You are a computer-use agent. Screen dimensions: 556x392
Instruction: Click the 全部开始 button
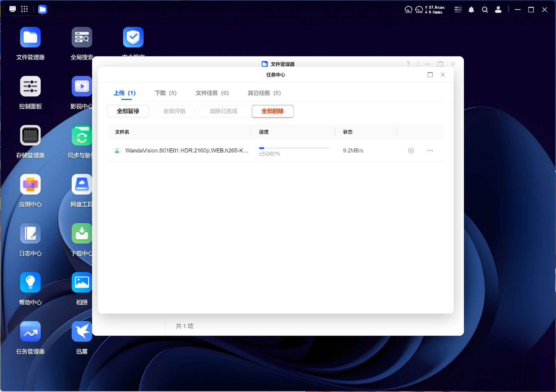tap(174, 111)
